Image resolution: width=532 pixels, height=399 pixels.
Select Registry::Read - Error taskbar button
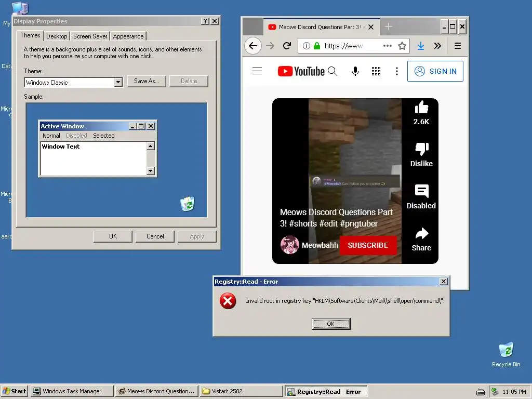pyautogui.click(x=326, y=392)
